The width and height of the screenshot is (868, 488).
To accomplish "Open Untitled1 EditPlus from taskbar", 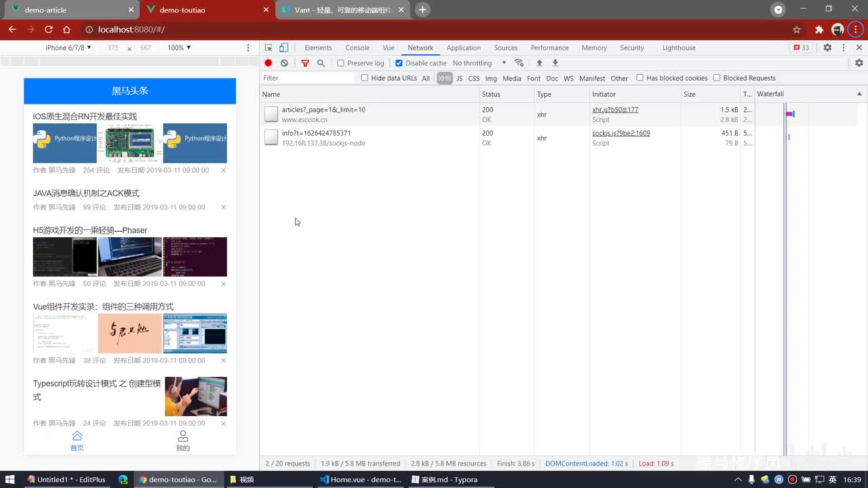I will pyautogui.click(x=66, y=479).
